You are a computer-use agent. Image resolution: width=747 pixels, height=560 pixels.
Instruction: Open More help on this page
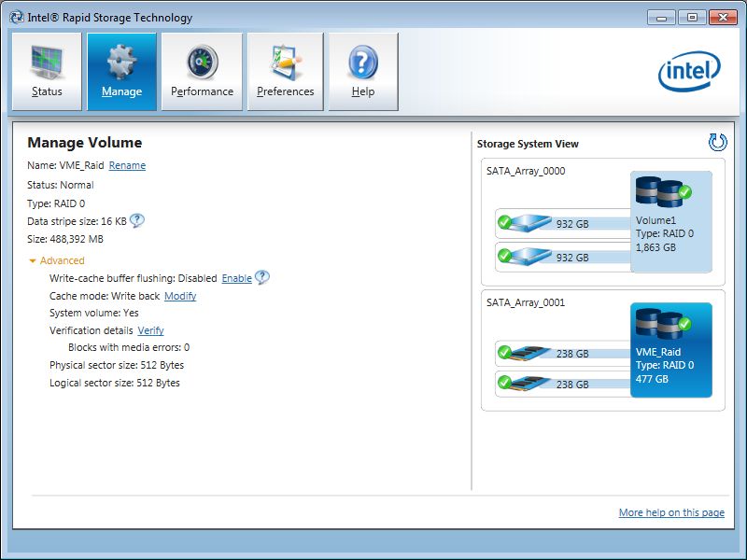coord(671,512)
